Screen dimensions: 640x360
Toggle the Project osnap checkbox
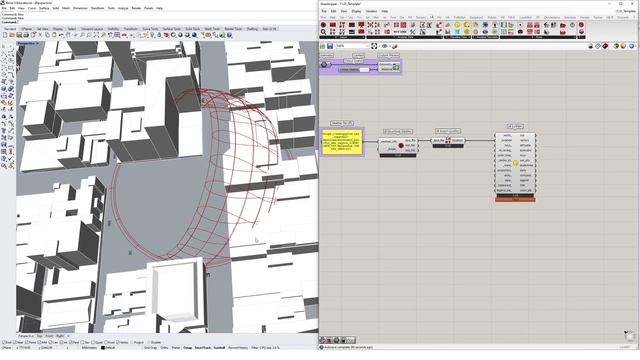(132, 342)
